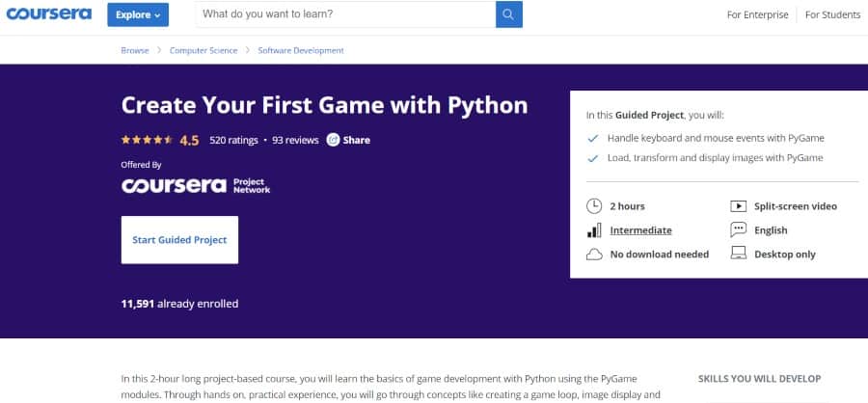This screenshot has width=868, height=403.
Task: Click the star rating icons
Action: tap(147, 140)
